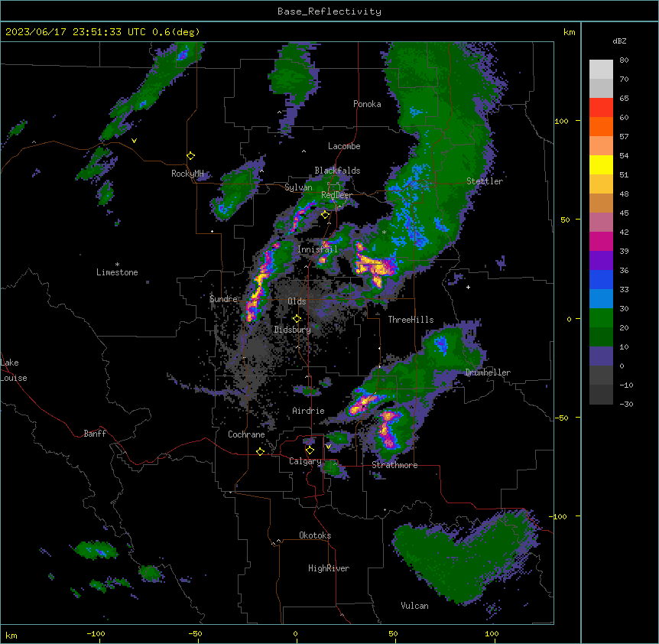The width and height of the screenshot is (659, 644).
Task: Click the intense storm cell east of Innisfail
Action: point(375,266)
